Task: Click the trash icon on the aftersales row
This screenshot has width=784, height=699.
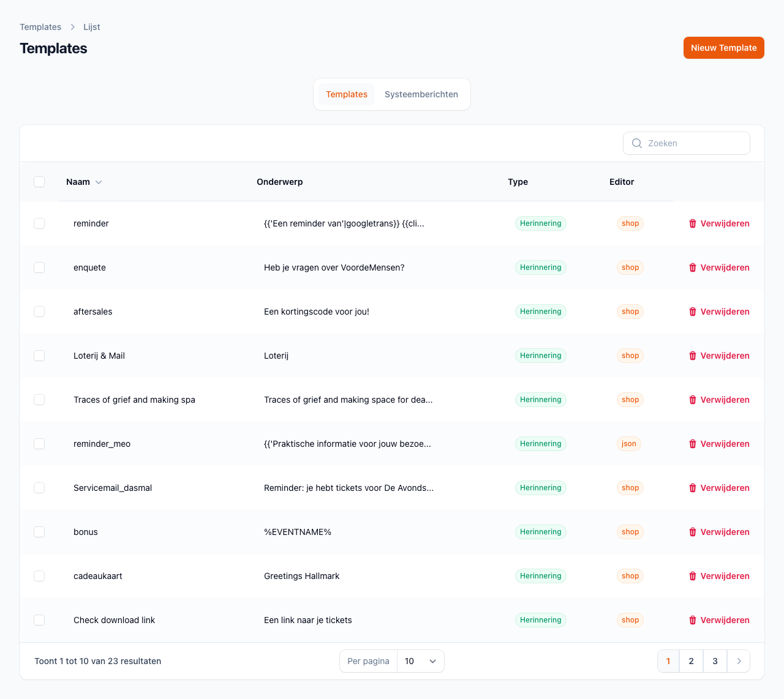Action: (x=693, y=312)
